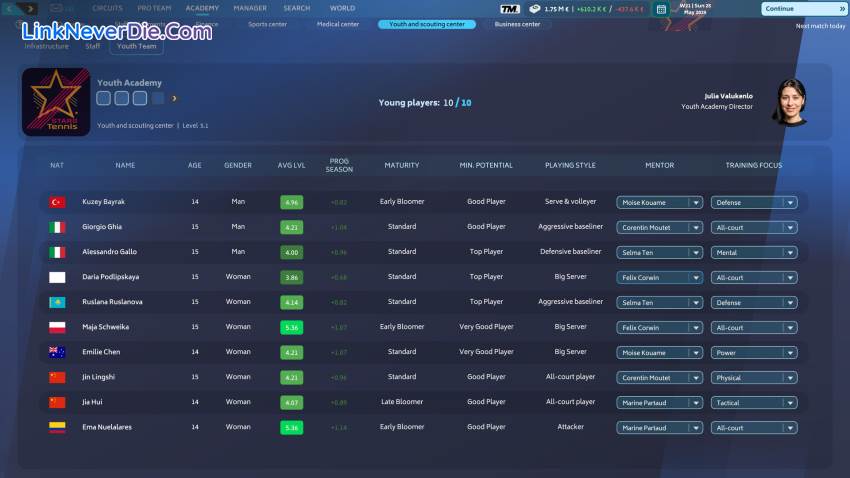
Task: Open the Staff sub-tab
Action: (93, 46)
